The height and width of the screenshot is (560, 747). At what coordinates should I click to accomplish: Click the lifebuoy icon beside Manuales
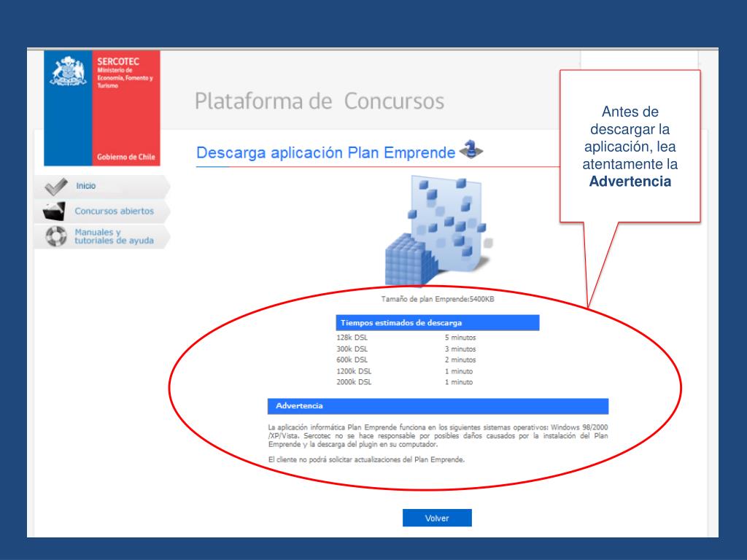[55, 236]
